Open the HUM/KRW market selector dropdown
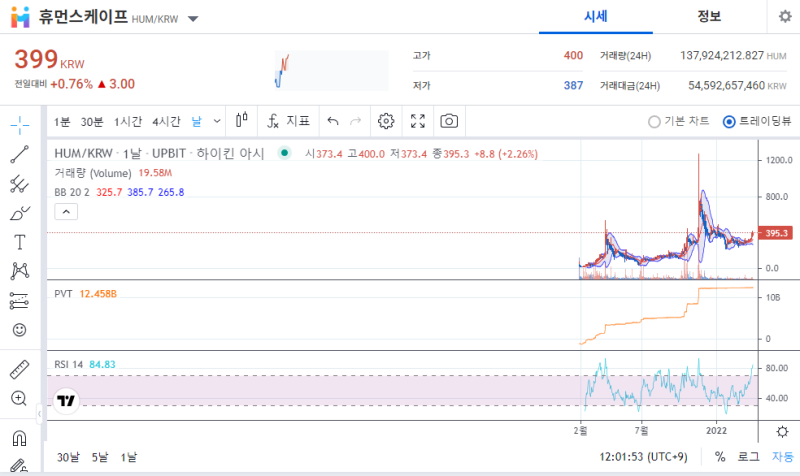800x476 pixels. click(193, 19)
